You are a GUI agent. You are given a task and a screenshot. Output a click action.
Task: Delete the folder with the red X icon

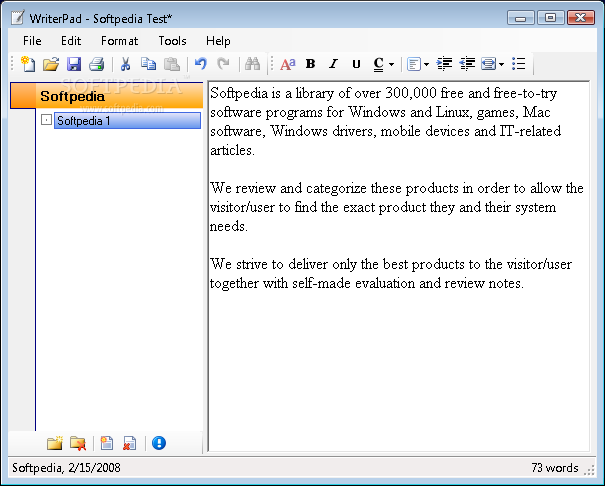(78, 443)
